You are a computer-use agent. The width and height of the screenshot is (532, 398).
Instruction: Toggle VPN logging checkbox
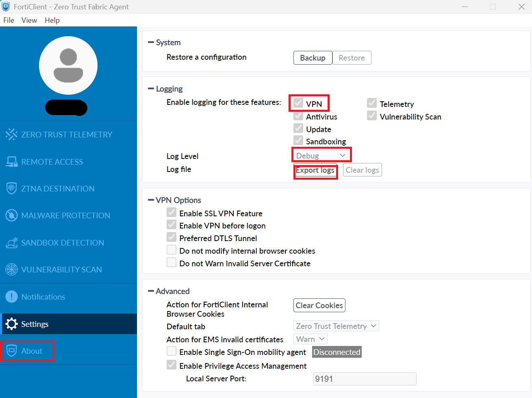coord(298,103)
